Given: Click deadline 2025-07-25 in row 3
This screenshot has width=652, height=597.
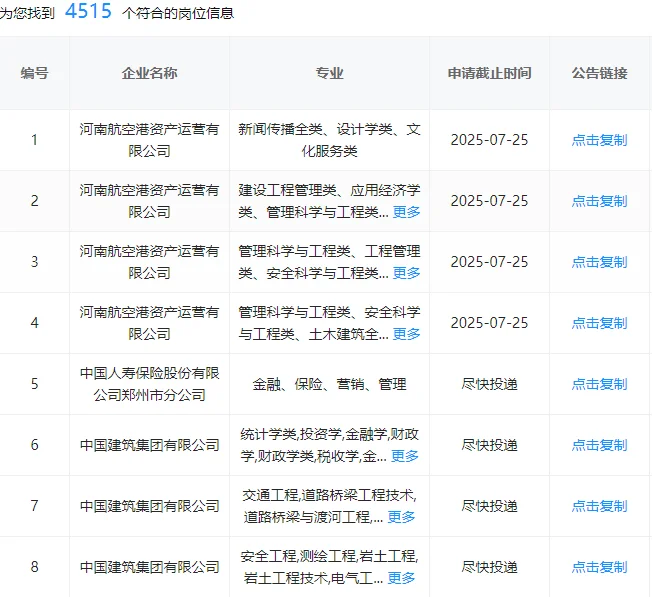Looking at the screenshot, I should (x=489, y=262).
